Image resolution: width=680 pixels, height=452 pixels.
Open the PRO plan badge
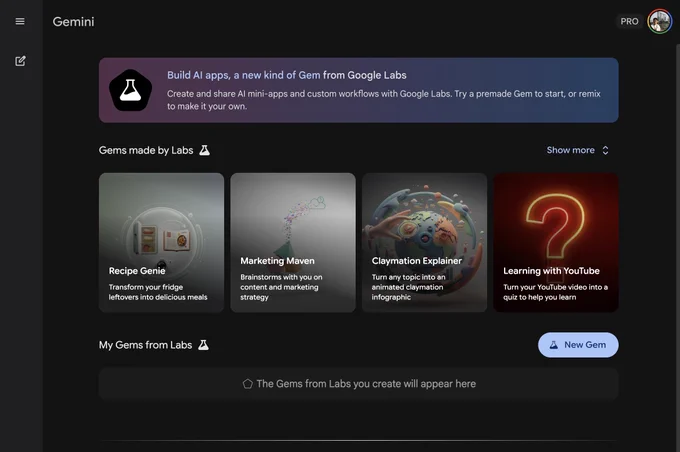pos(629,21)
